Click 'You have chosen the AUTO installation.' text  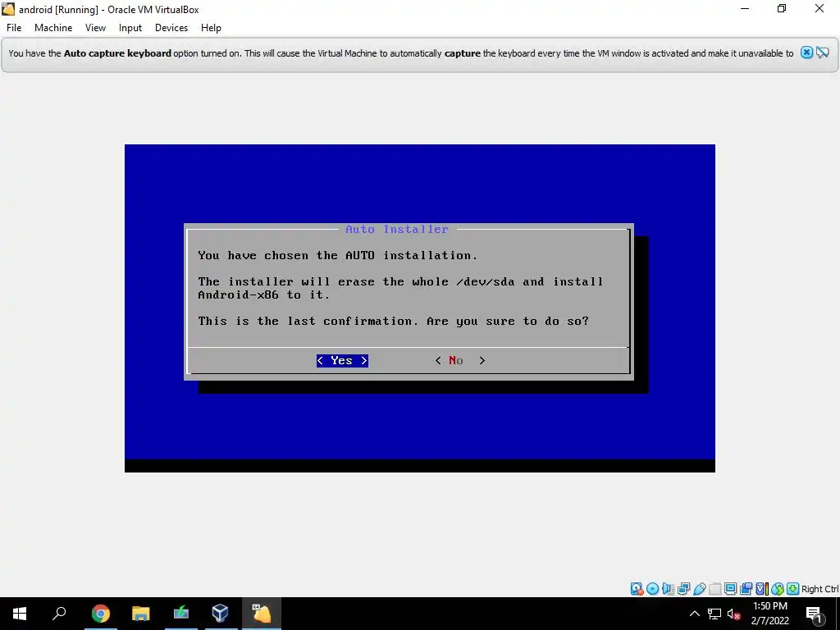(x=337, y=256)
